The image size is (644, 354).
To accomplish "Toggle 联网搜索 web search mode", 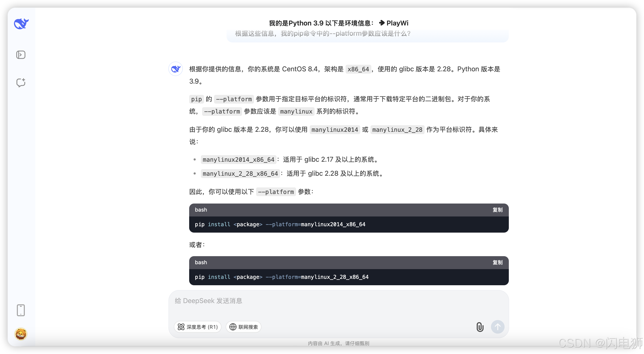I will coord(244,327).
